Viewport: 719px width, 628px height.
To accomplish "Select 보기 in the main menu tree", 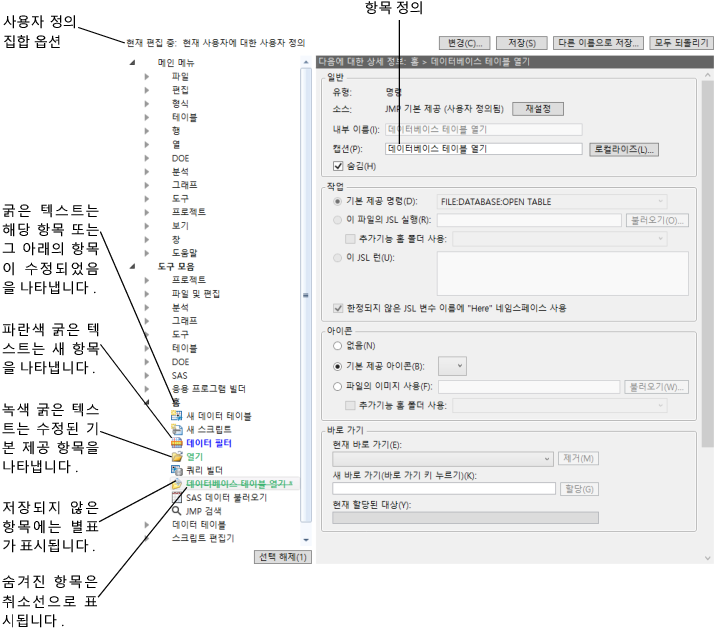I will click(180, 226).
